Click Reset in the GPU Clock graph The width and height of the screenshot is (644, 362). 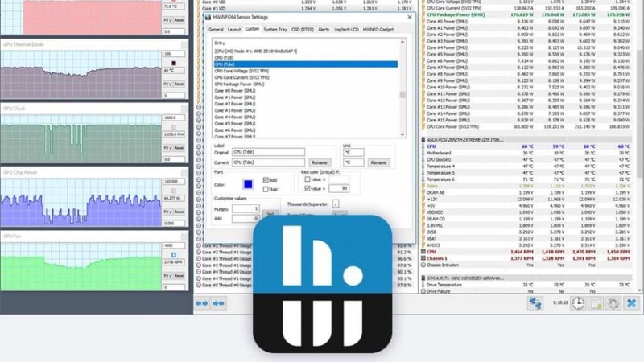(x=179, y=148)
